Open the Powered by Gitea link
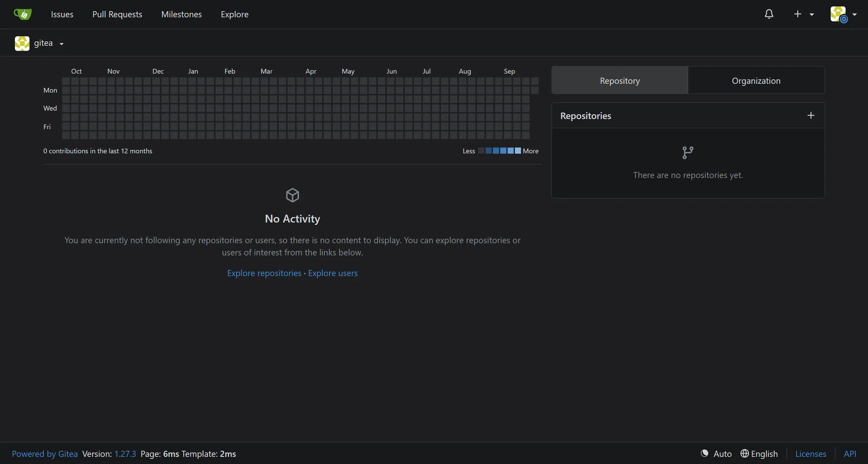The width and height of the screenshot is (868, 464). point(45,454)
